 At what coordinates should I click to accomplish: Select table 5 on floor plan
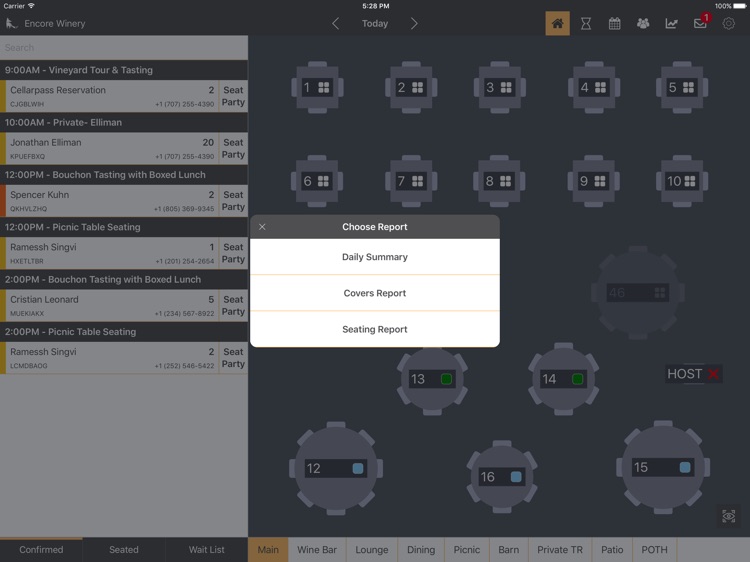click(x=682, y=88)
